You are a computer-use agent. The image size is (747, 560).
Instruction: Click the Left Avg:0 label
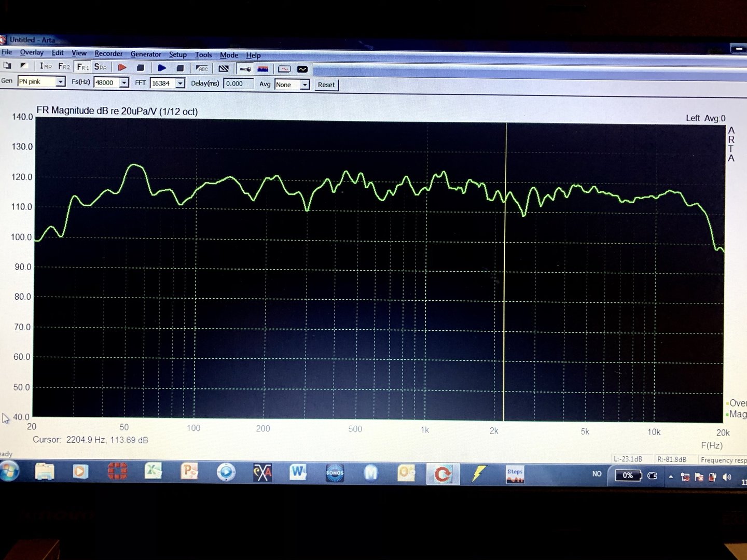[706, 118]
